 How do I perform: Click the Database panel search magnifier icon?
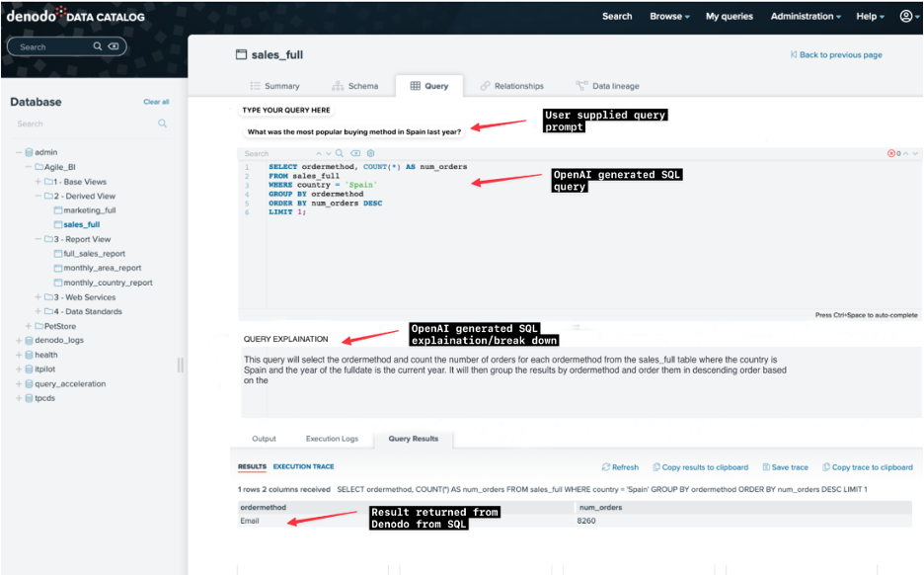pos(162,123)
